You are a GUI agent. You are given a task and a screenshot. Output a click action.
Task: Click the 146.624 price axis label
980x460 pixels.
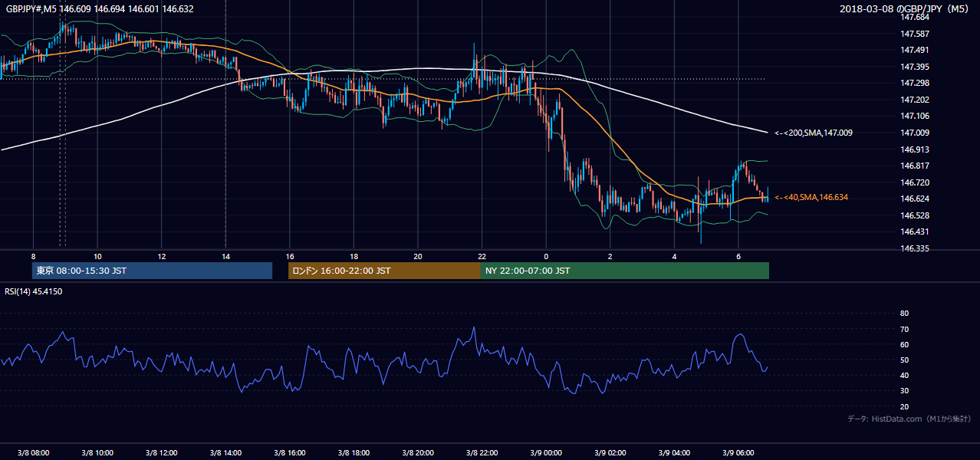tap(914, 199)
